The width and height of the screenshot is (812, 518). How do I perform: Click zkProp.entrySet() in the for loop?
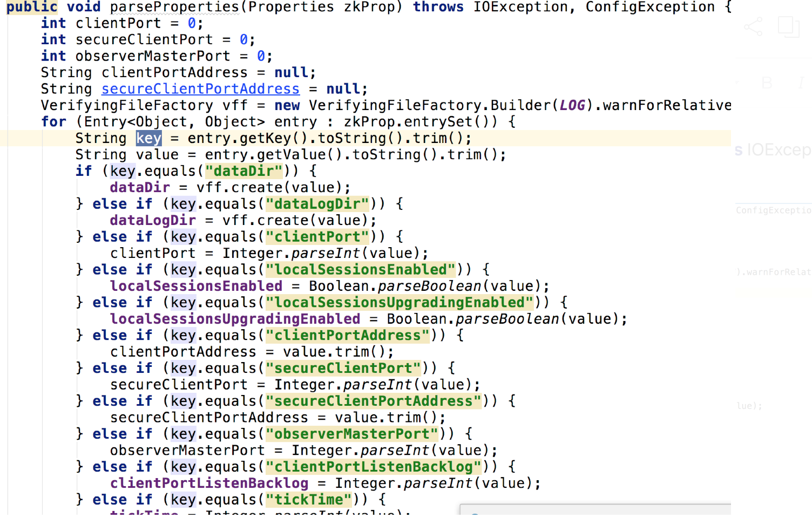click(x=421, y=122)
